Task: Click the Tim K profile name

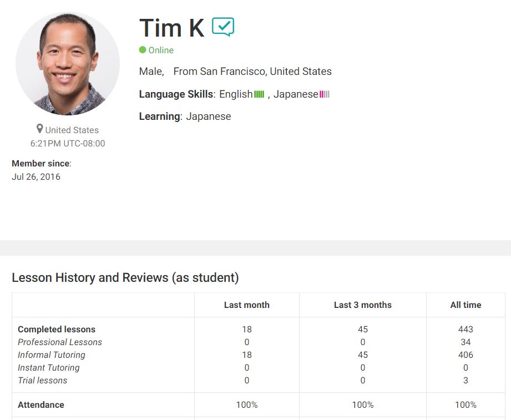Action: click(x=171, y=28)
